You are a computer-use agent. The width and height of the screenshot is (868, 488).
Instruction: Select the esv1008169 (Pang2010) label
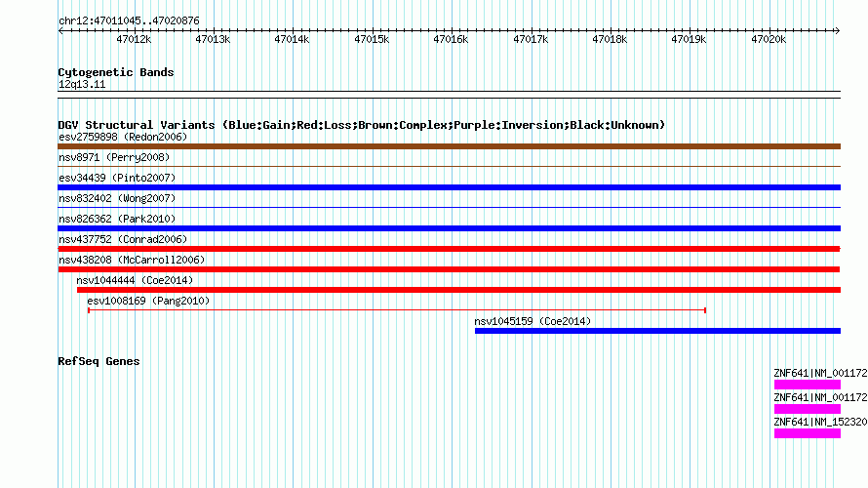[148, 301]
